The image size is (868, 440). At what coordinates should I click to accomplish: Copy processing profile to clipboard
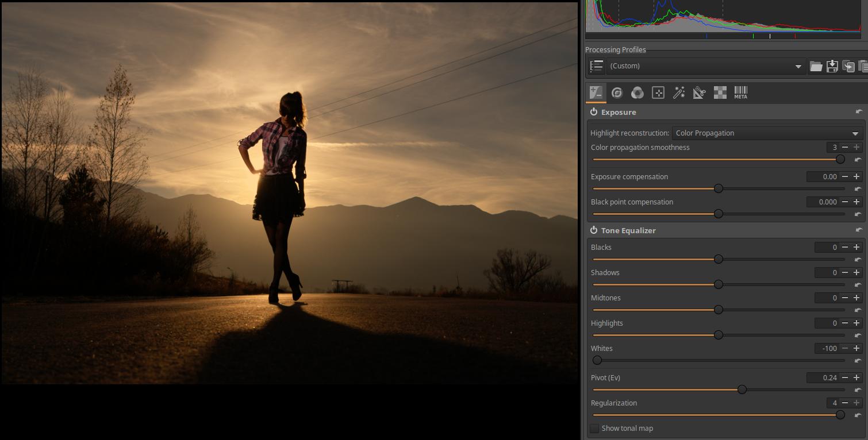pyautogui.click(x=848, y=66)
